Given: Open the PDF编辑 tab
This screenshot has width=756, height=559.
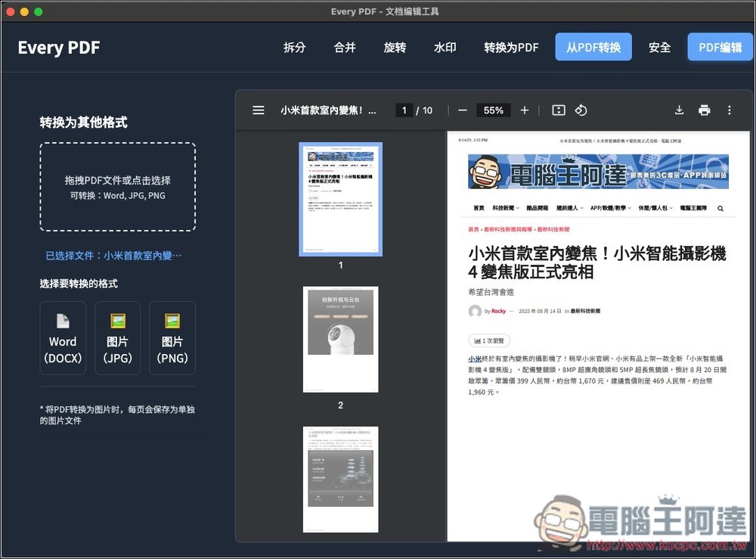Looking at the screenshot, I should tap(720, 47).
